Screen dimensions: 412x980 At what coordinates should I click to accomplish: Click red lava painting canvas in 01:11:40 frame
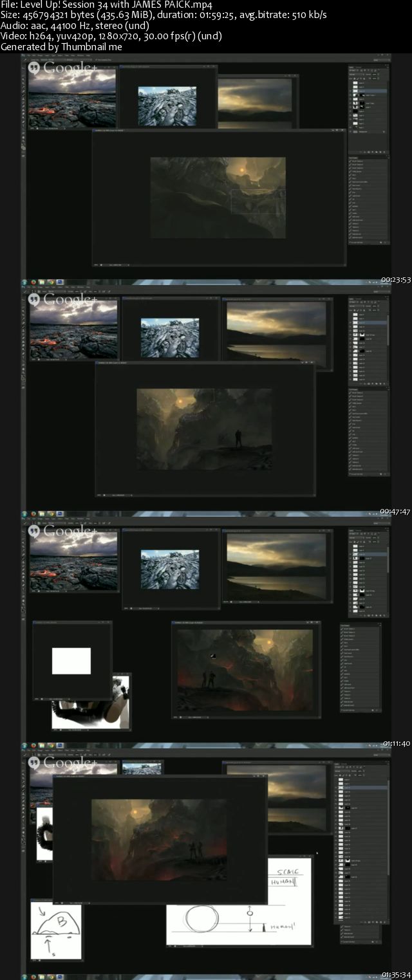pyautogui.click(x=245, y=670)
